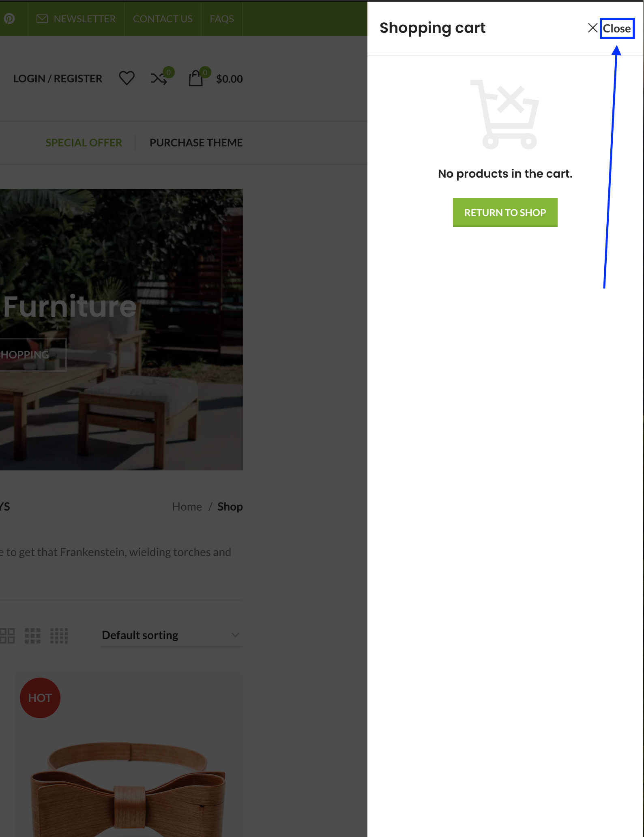The height and width of the screenshot is (837, 644).
Task: Click the $0.00 cart total
Action: [230, 79]
